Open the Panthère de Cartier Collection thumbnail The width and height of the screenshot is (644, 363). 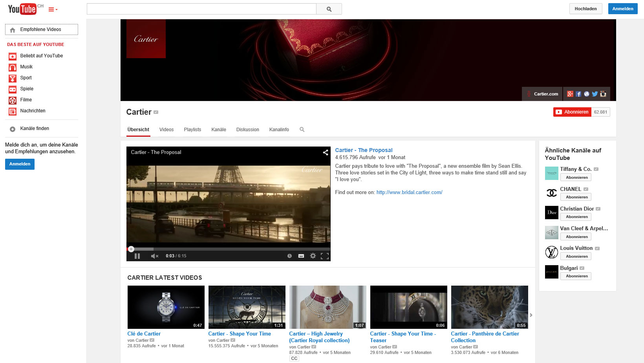(x=490, y=307)
